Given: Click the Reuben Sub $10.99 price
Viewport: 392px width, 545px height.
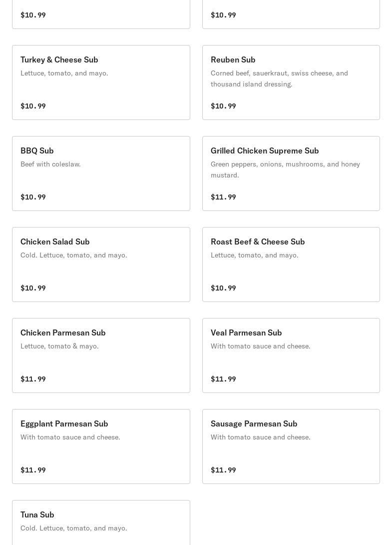Looking at the screenshot, I should [x=223, y=106].
